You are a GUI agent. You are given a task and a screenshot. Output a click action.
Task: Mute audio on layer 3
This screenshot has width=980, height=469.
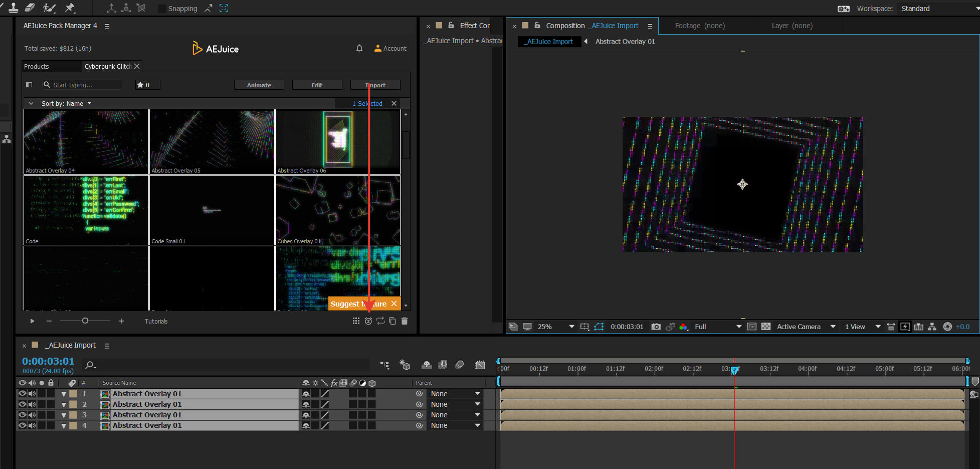coord(32,415)
